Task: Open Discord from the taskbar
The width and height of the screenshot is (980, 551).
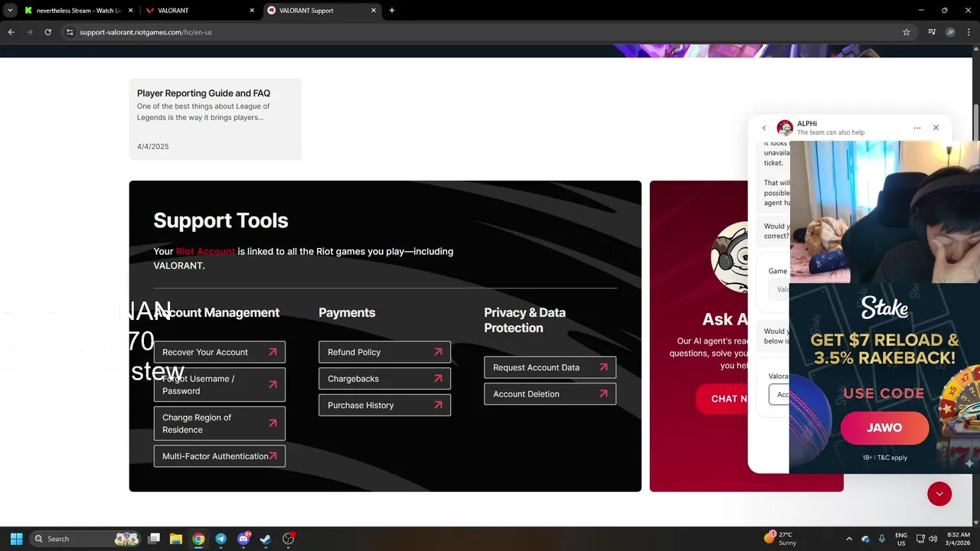Action: 243,539
